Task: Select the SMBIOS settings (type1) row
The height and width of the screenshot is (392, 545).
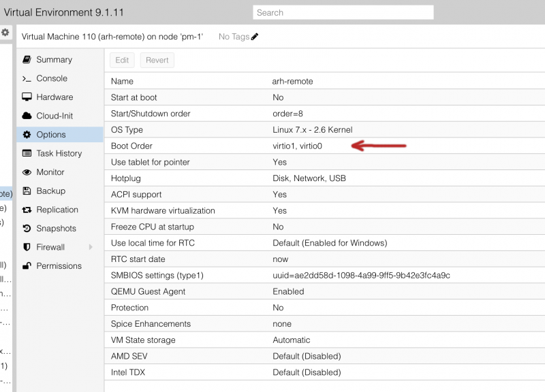Action: (325, 276)
